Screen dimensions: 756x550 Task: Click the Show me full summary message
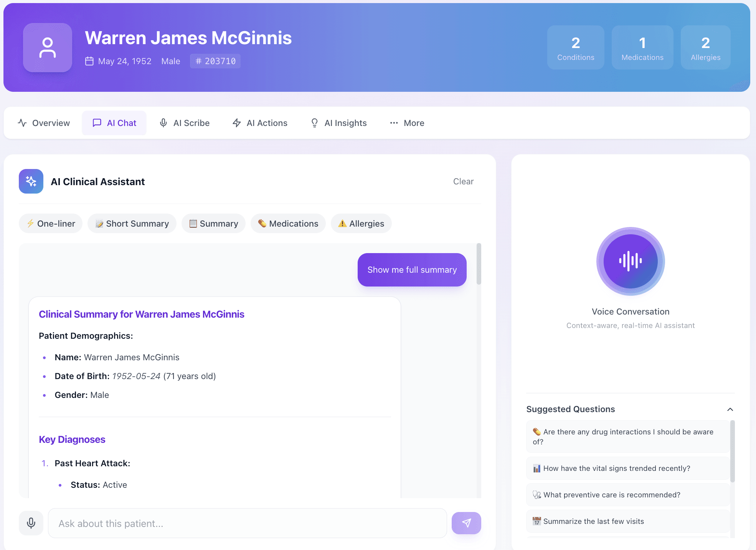point(412,270)
